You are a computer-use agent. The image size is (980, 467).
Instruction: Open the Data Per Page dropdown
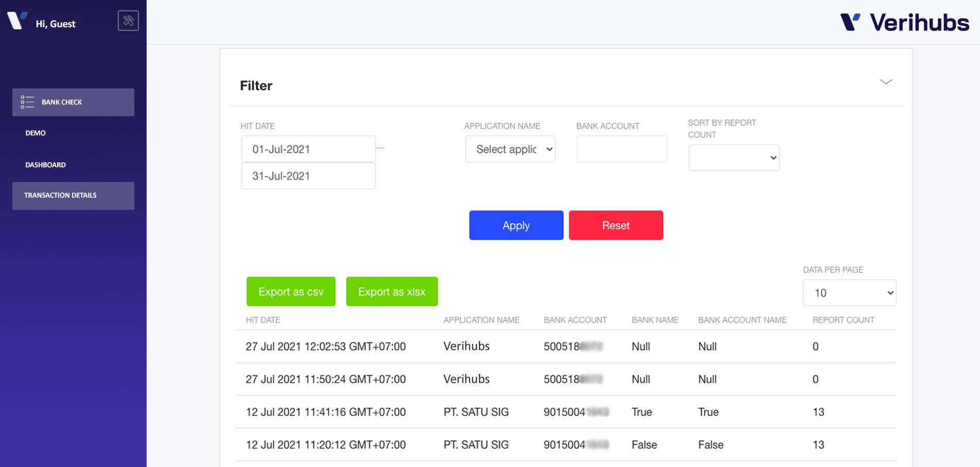pos(849,293)
